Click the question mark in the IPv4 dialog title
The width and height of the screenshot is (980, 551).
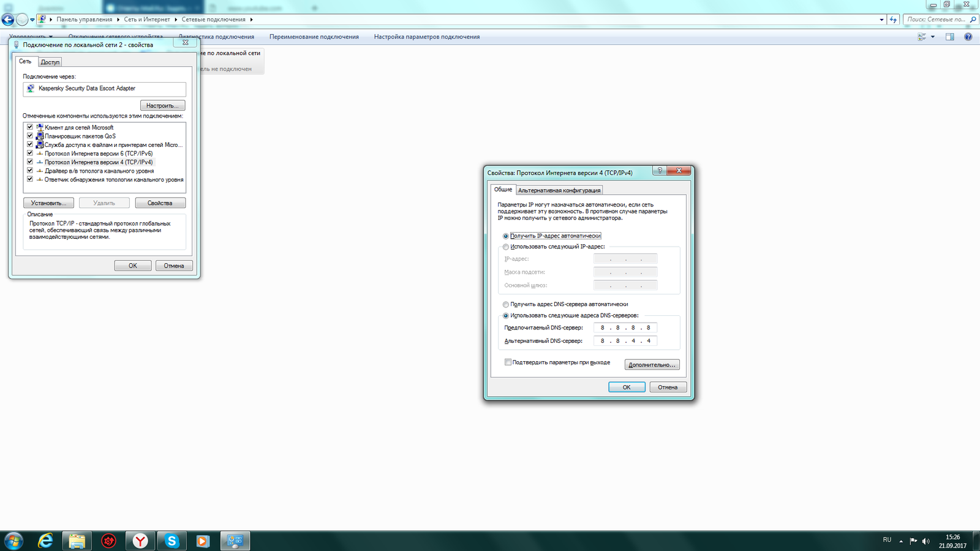[x=660, y=171]
